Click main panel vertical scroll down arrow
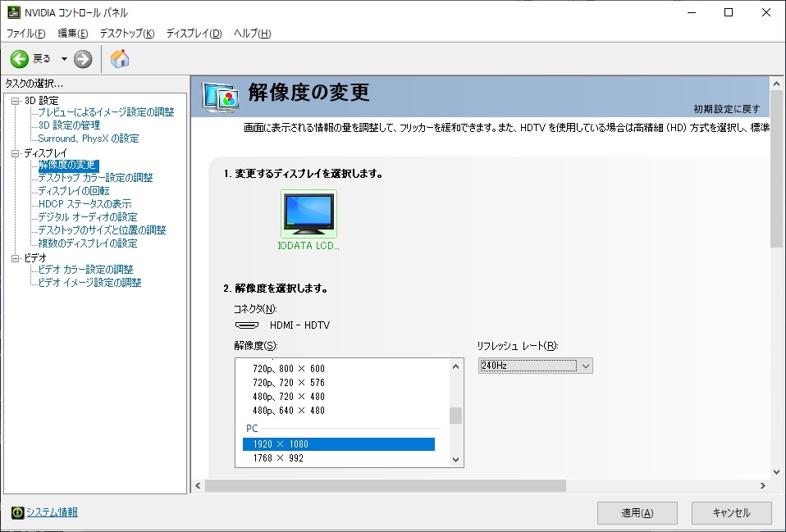The width and height of the screenshot is (786, 532). click(x=776, y=472)
